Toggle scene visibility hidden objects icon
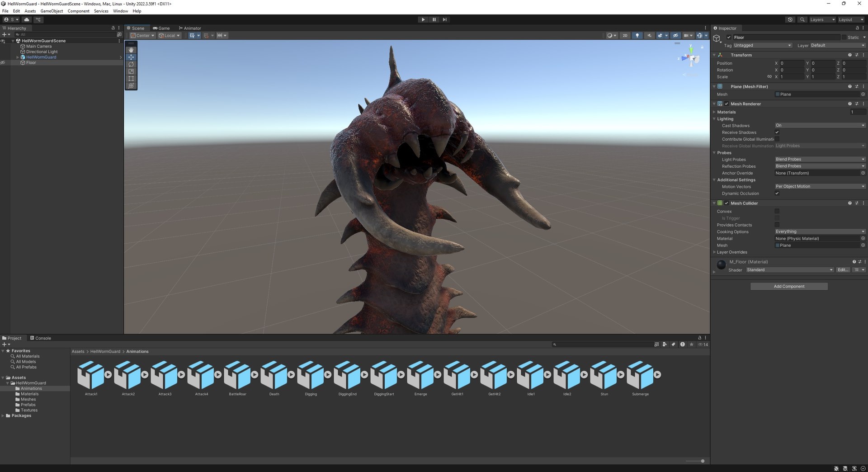The width and height of the screenshot is (868, 472). (x=675, y=35)
